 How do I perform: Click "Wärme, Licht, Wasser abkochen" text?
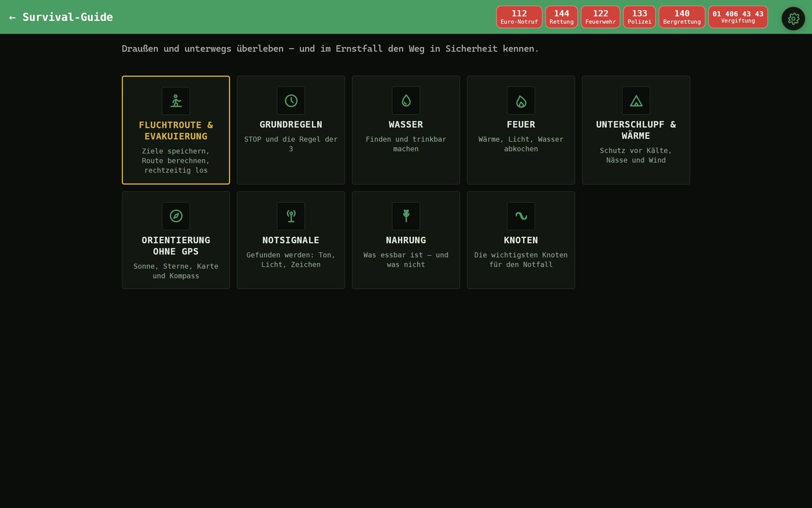[x=521, y=144]
